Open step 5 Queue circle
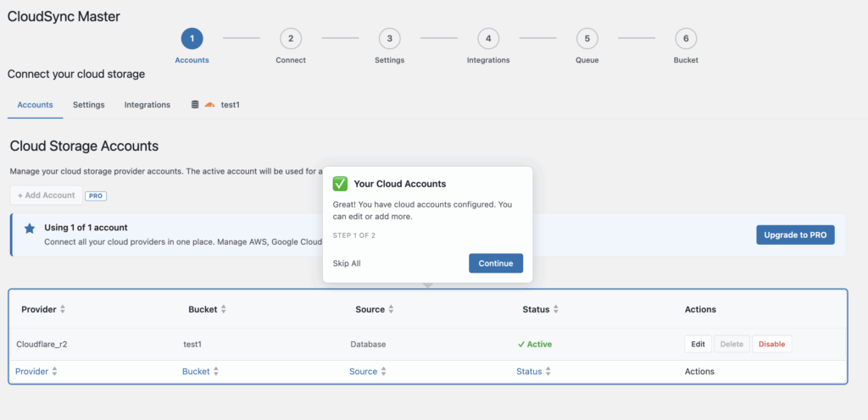Screen dimensions: 868x420 [587, 38]
